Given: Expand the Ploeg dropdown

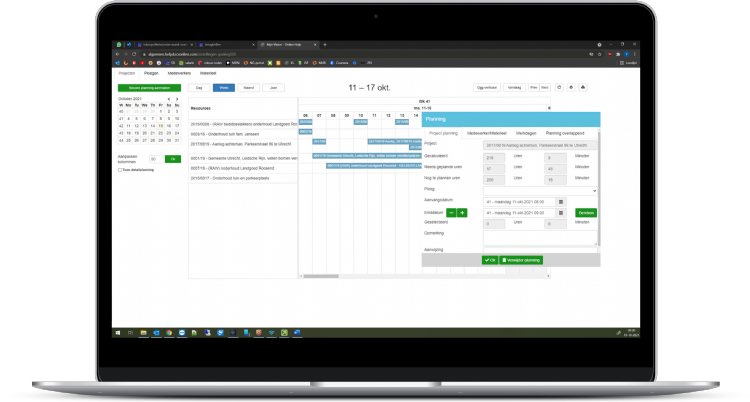Looking at the screenshot, I should pyautogui.click(x=539, y=190).
